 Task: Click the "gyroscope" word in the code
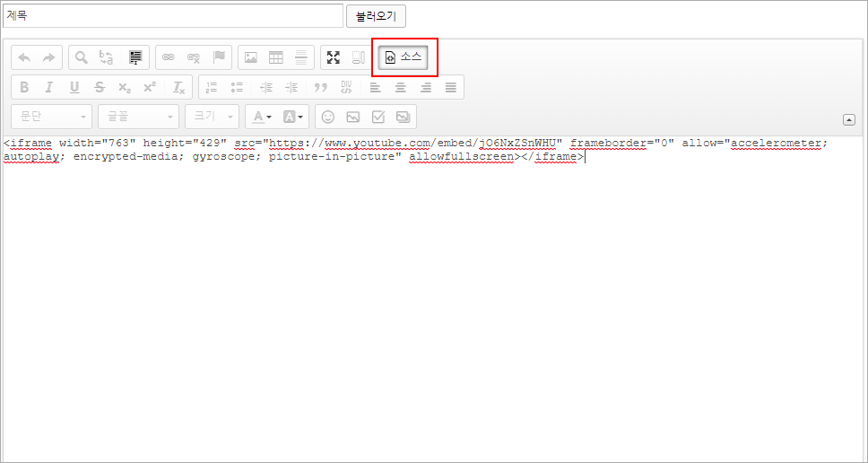[223, 157]
